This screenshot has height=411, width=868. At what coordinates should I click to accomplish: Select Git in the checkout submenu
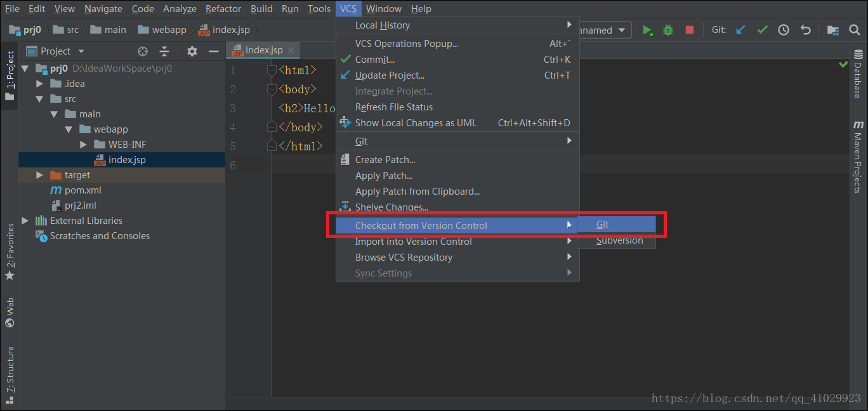[x=603, y=225]
